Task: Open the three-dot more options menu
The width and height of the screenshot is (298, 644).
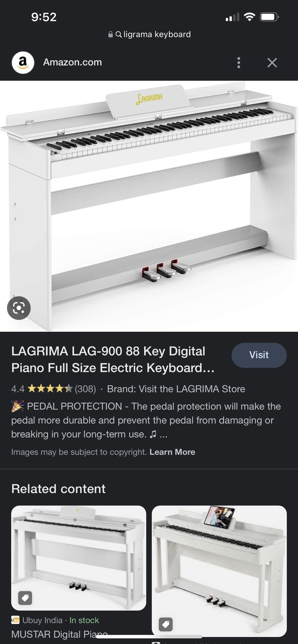Action: [239, 63]
